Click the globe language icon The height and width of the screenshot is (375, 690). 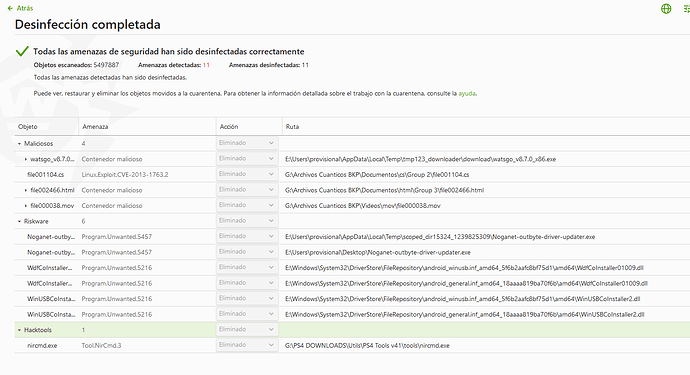pos(666,8)
